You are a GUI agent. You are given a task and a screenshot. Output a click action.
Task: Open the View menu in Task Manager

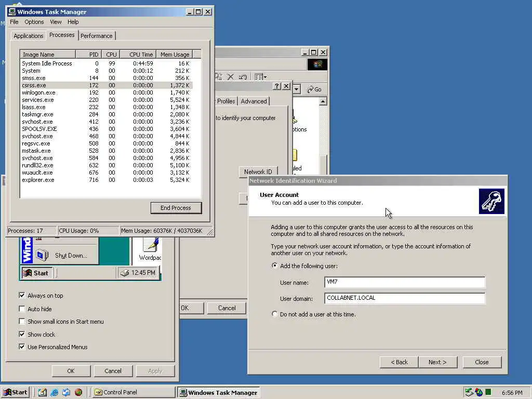(56, 22)
